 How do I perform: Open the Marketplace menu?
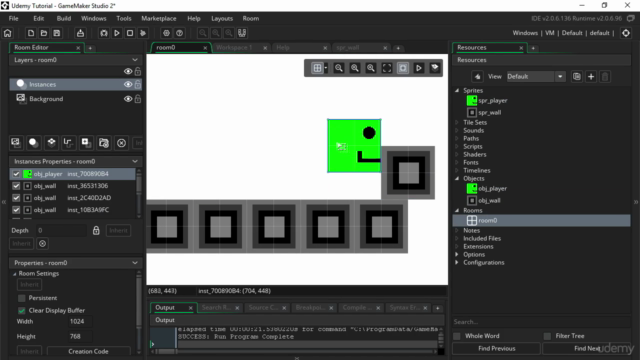point(159,18)
